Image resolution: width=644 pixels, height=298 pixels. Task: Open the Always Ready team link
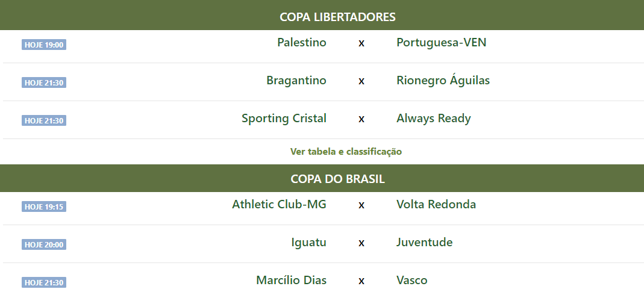point(433,119)
